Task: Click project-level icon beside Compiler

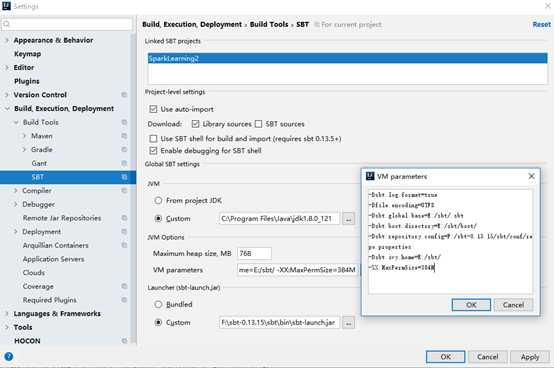Action: pyautogui.click(x=124, y=190)
